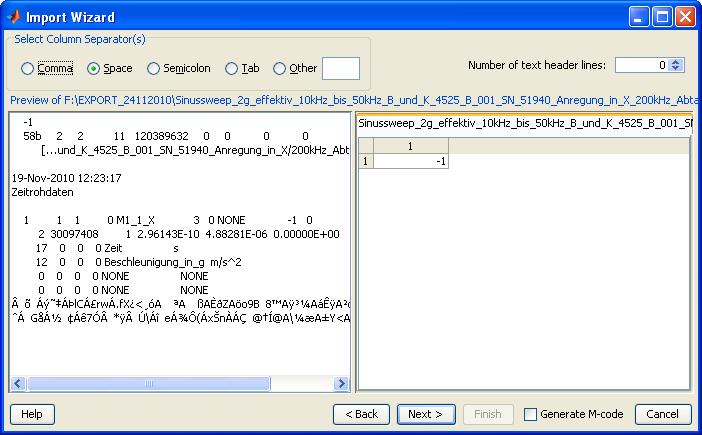Click the 'M1_1_X' text in preview

pyautogui.click(x=135, y=220)
